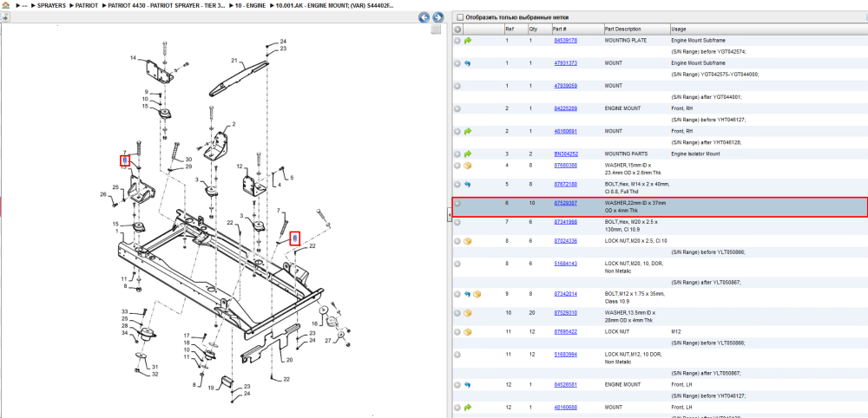Click the pin icon above the diagram

point(4,17)
